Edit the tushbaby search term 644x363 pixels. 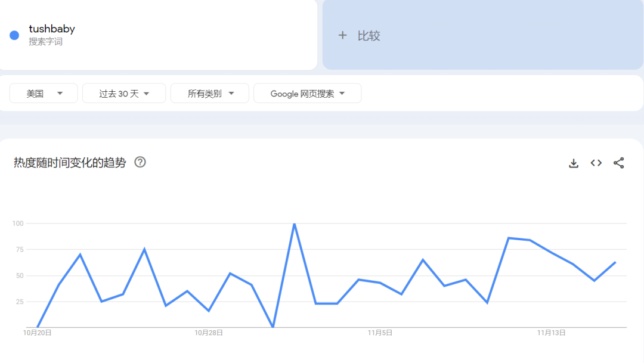coord(52,29)
